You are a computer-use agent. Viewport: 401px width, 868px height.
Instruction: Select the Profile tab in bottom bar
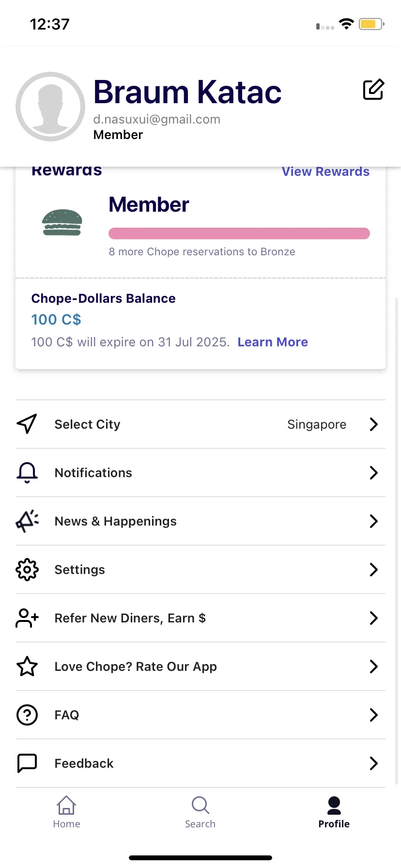click(x=334, y=812)
